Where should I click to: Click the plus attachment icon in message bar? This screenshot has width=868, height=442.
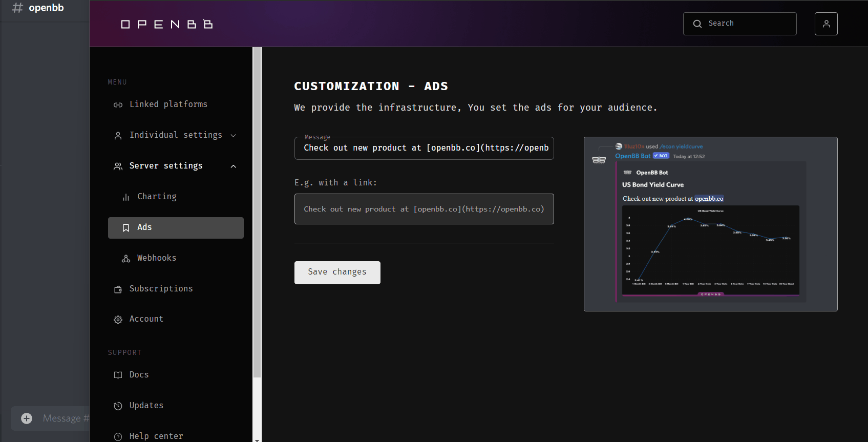(27, 418)
